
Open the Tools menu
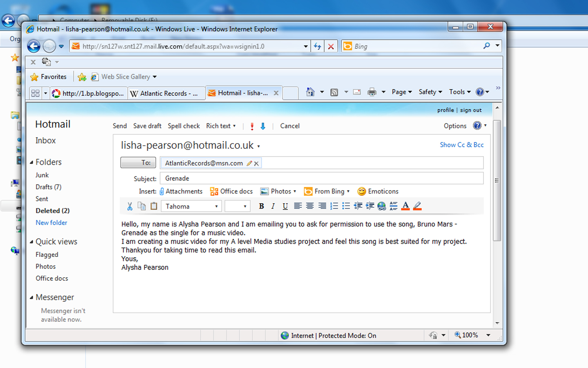tap(460, 92)
